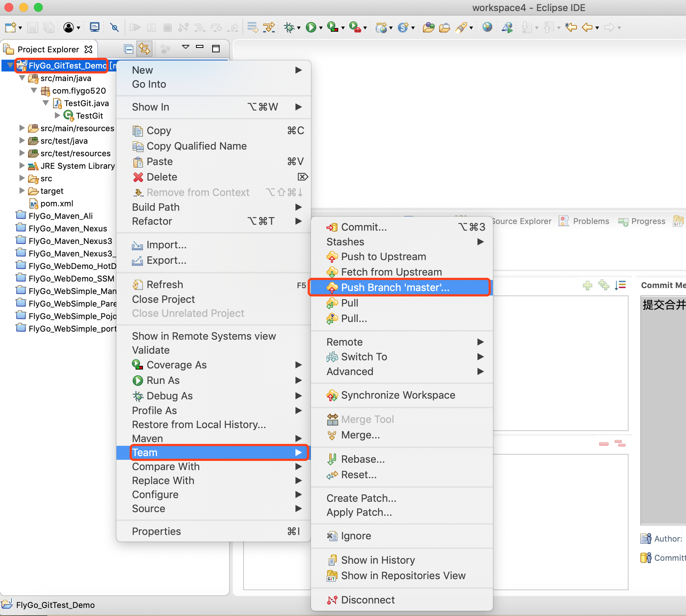Click remove all from index double-minus icon
Screen dimensions: 686x616
point(620,443)
